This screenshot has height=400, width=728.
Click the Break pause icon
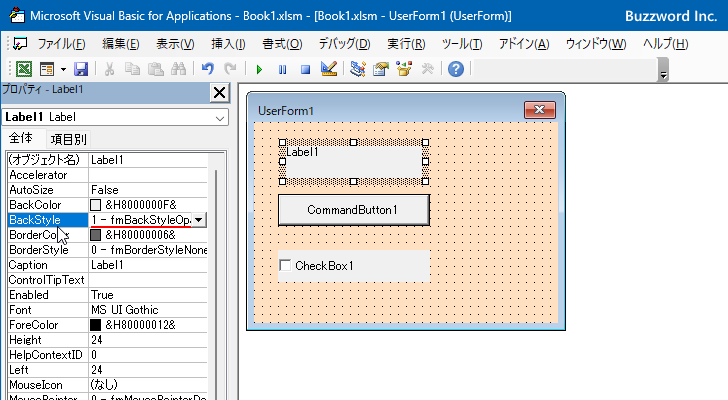click(282, 70)
